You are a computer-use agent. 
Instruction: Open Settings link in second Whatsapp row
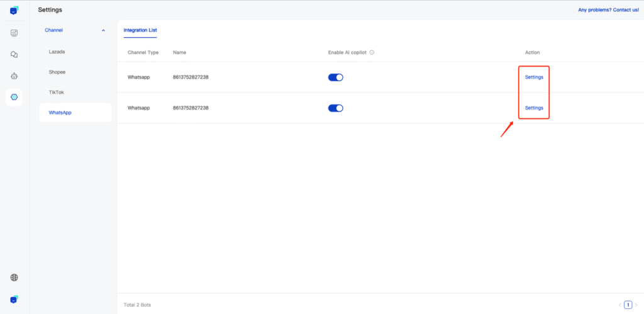pyautogui.click(x=534, y=108)
